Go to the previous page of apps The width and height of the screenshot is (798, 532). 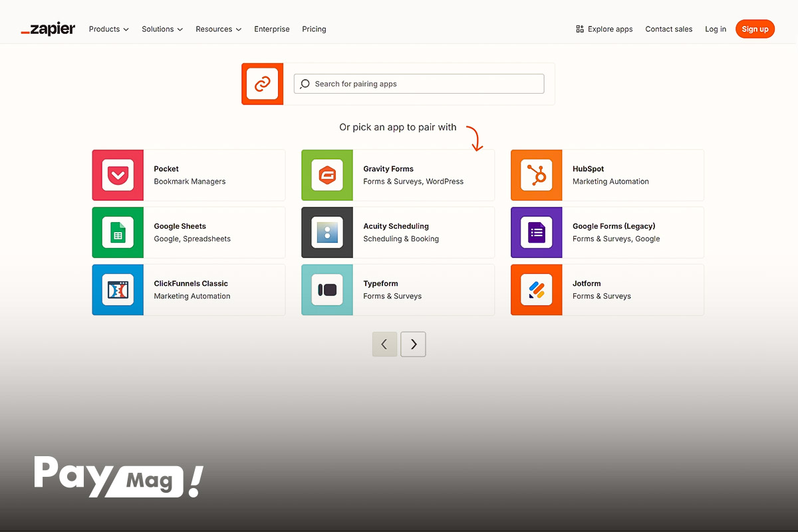(x=384, y=344)
